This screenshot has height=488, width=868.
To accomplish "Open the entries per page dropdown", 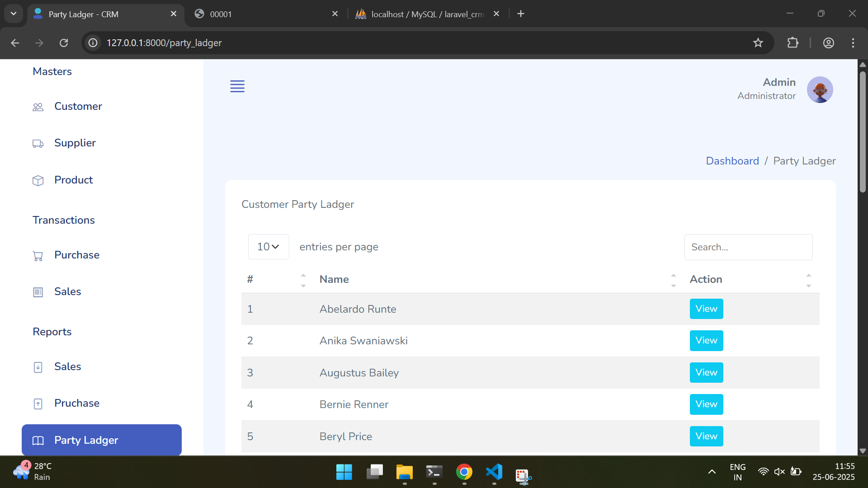I will pyautogui.click(x=269, y=247).
